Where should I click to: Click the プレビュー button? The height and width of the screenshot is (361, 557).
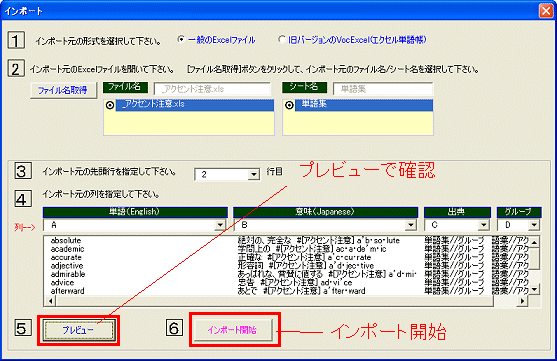pos(79,330)
